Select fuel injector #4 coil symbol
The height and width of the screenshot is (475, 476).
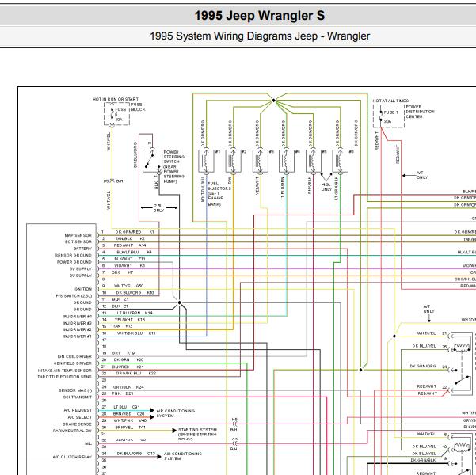[x=287, y=161]
